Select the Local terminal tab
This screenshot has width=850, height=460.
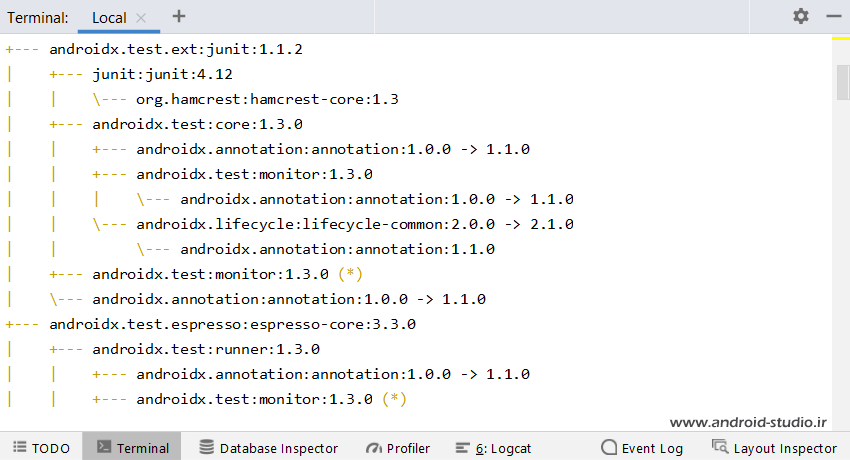(x=109, y=18)
